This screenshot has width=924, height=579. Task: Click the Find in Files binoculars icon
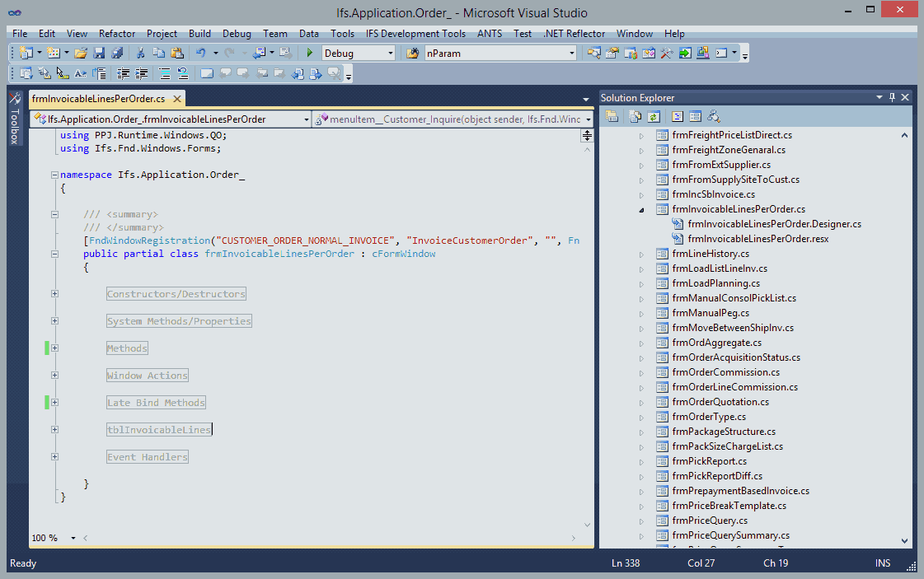point(412,53)
